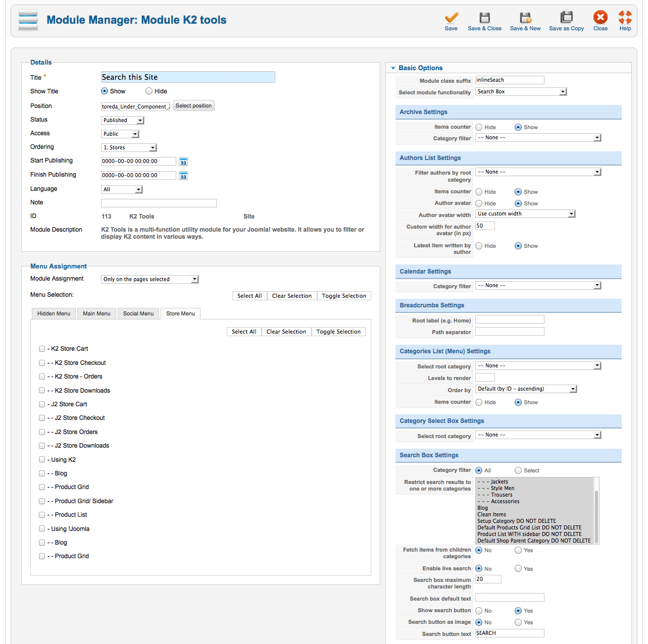Set Search button as image to Yes
The width and height of the screenshot is (648, 644).
[518, 622]
